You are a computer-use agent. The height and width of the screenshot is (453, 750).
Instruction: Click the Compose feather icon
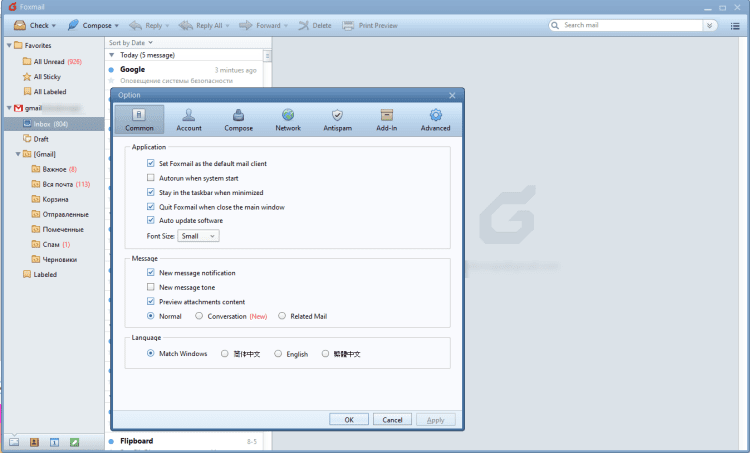pos(73,25)
